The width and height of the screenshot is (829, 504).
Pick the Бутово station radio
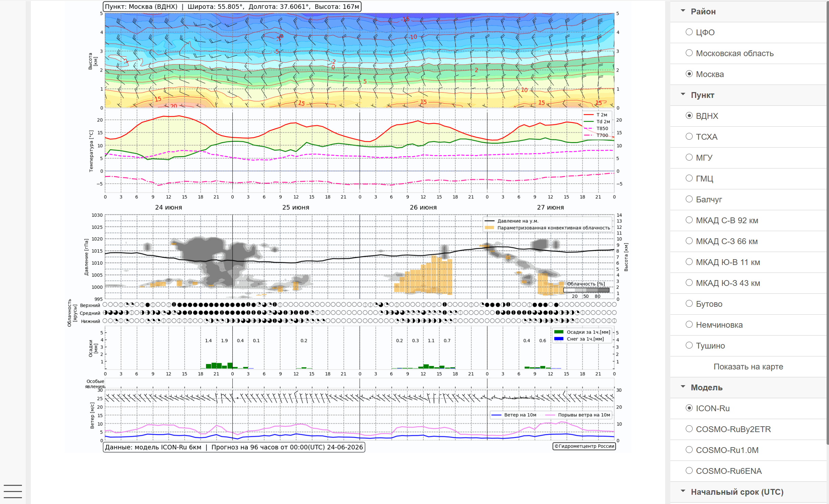tap(689, 304)
